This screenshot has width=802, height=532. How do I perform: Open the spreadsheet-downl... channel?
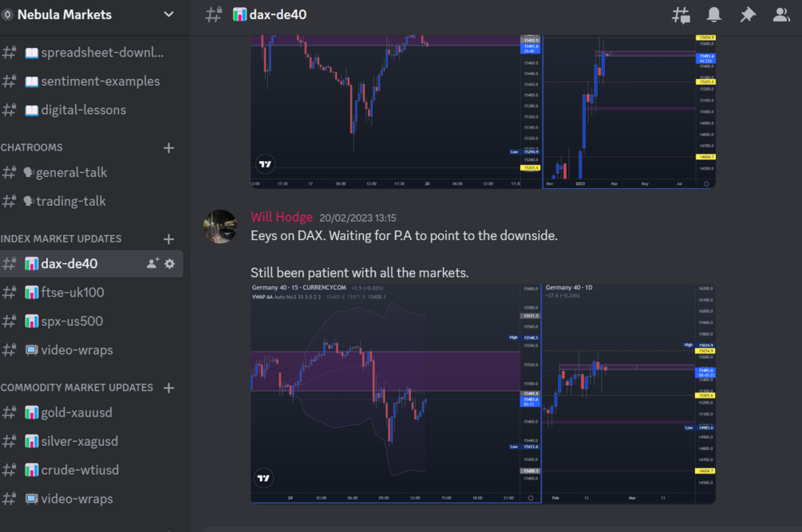coord(92,52)
